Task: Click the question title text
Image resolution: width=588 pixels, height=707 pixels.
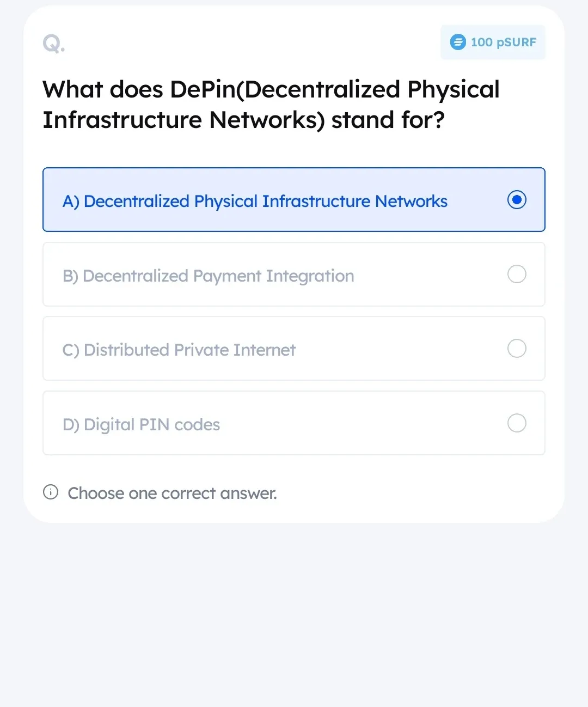Action: [271, 105]
